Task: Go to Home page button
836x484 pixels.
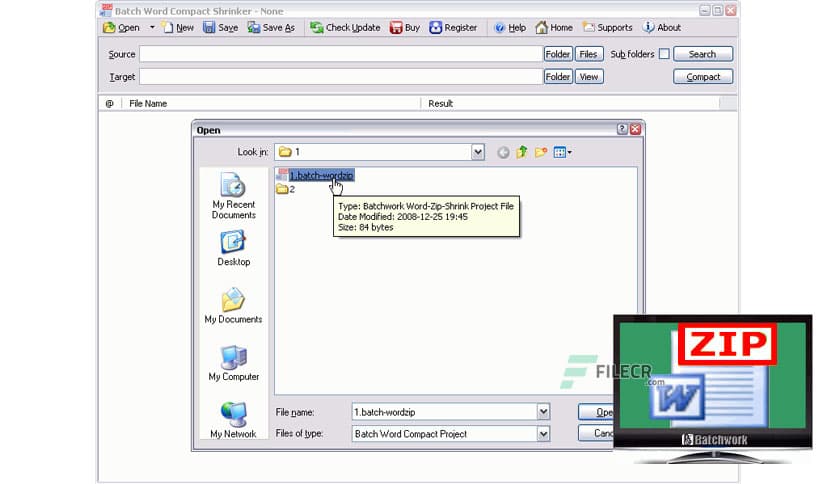Action: pyautogui.click(x=554, y=28)
